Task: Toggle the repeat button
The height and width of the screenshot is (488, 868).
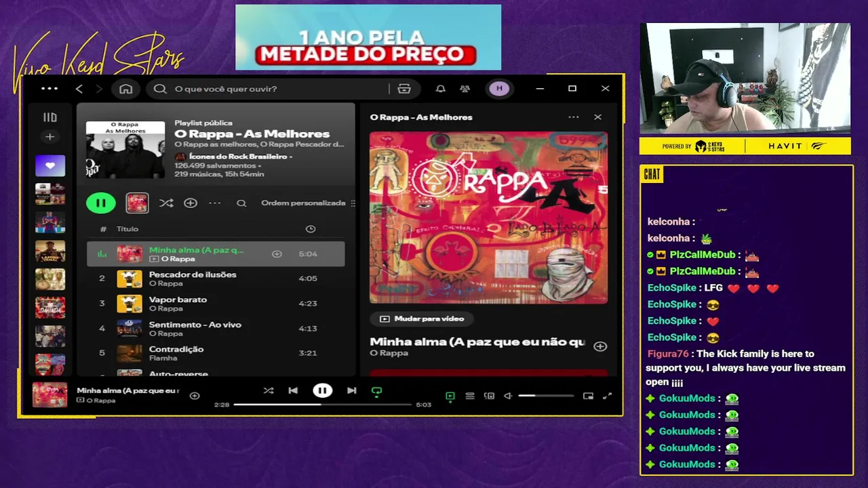Action: 376,391
